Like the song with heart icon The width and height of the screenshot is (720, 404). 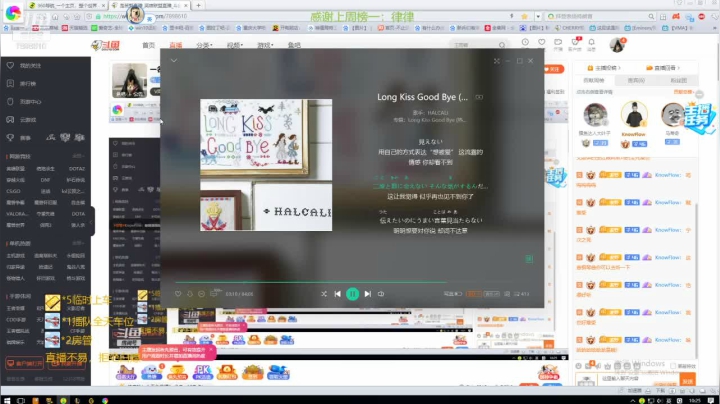[178, 294]
